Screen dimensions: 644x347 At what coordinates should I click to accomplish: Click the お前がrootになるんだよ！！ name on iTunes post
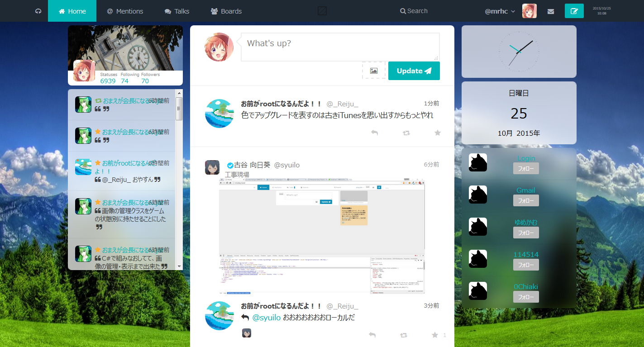[281, 104]
